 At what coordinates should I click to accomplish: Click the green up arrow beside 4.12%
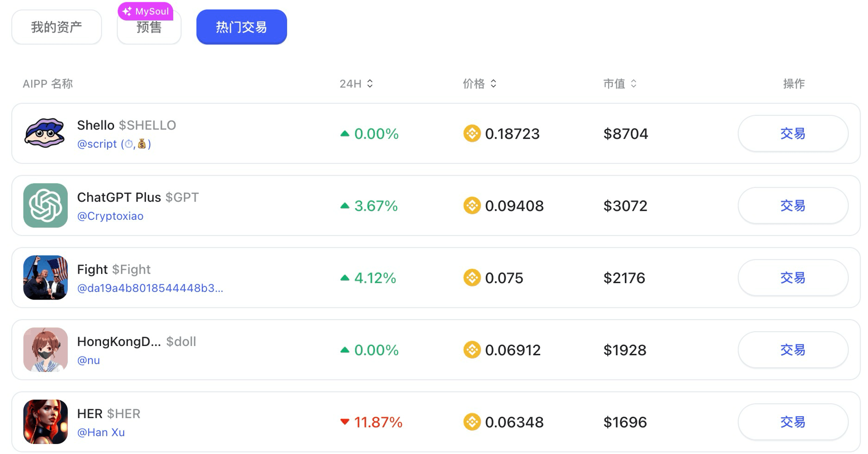point(345,278)
